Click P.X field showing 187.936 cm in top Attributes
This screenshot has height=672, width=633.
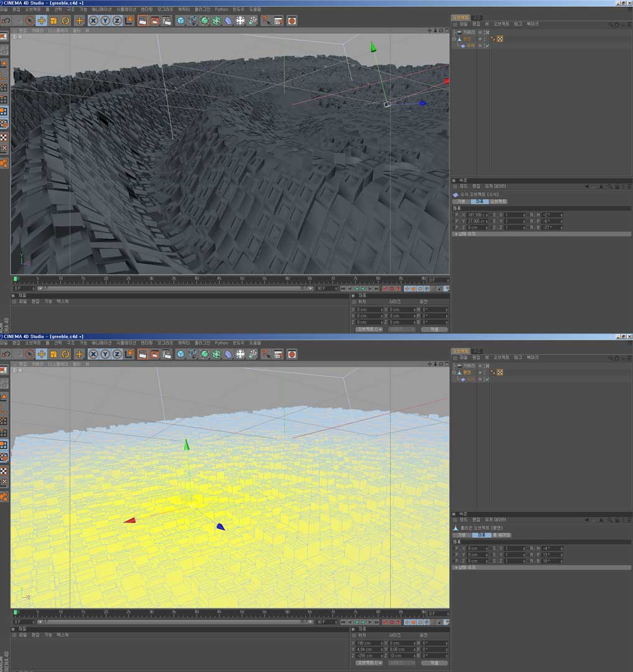(x=476, y=215)
